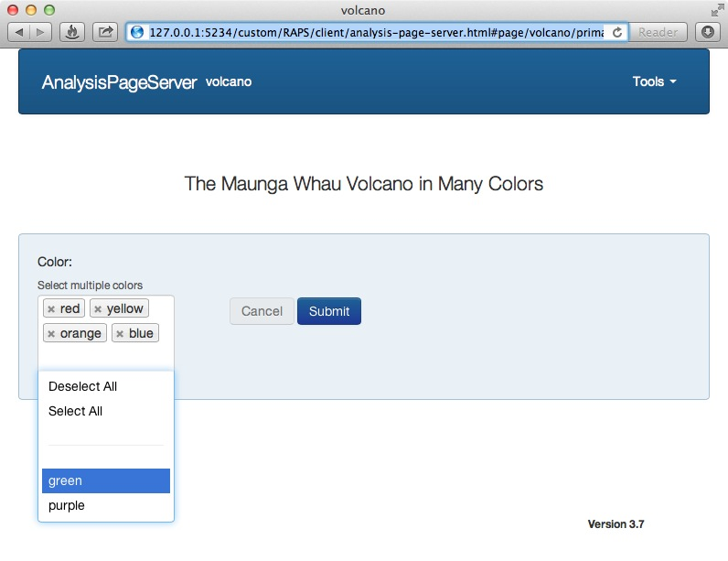The image size is (728, 561).
Task: Click the browser back arrow
Action: pyautogui.click(x=20, y=32)
